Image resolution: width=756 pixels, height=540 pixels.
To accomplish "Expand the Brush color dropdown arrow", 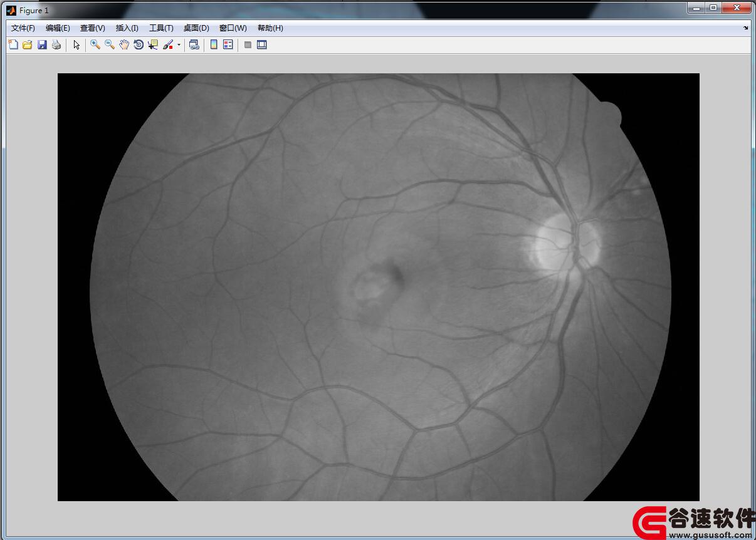I will pos(179,44).
